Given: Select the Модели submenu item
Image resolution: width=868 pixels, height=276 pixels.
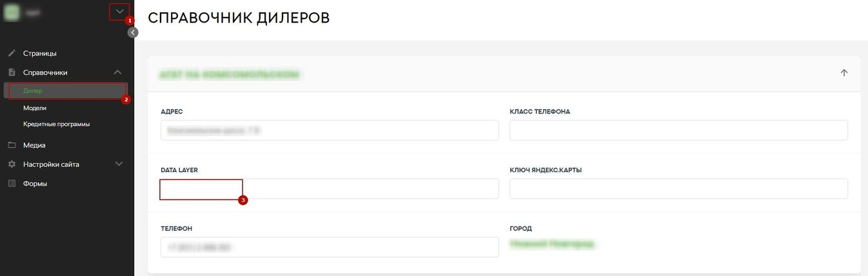Looking at the screenshot, I should coord(35,108).
